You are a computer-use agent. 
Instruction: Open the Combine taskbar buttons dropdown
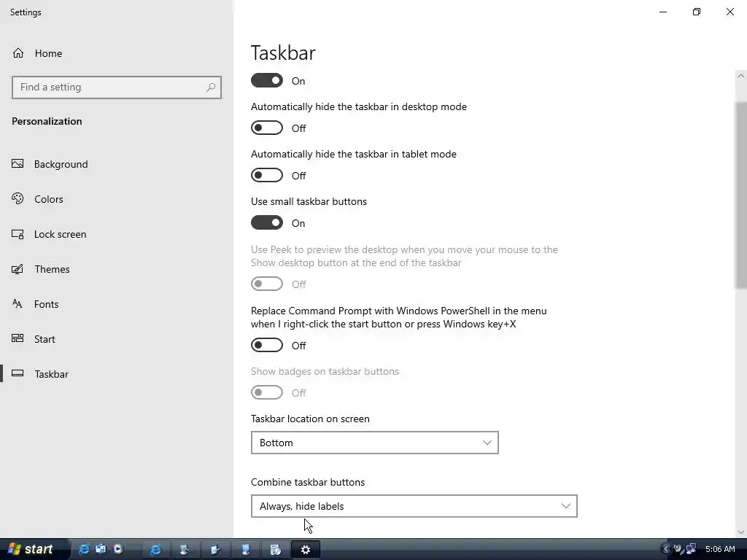[414, 506]
